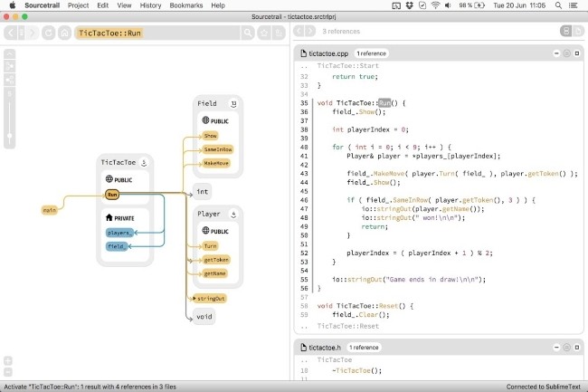Expand the Player class node members
This screenshot has width=588, height=392.
point(233,215)
